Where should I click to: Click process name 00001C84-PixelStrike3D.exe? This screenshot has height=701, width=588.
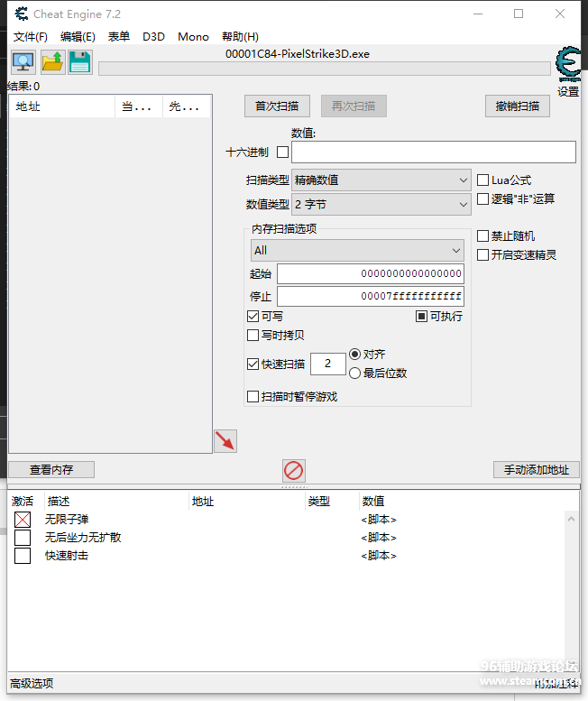(297, 54)
